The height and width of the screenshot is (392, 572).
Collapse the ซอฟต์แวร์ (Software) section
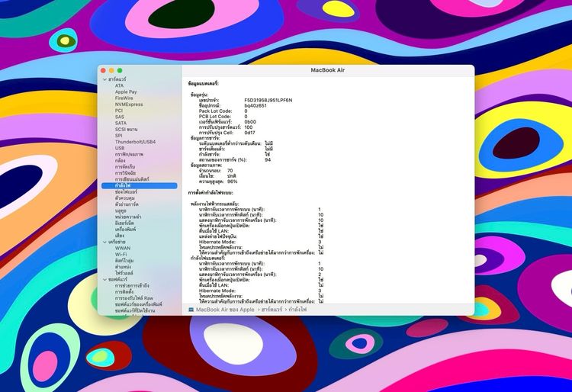[103, 279]
